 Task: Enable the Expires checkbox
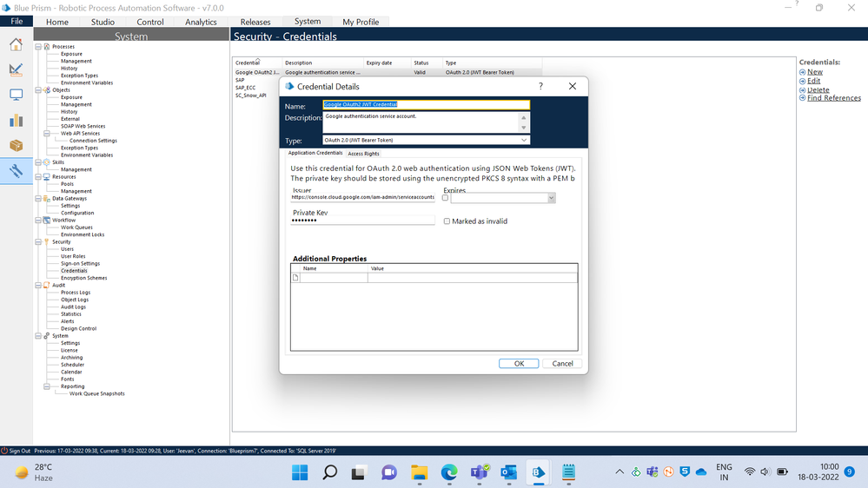click(445, 197)
